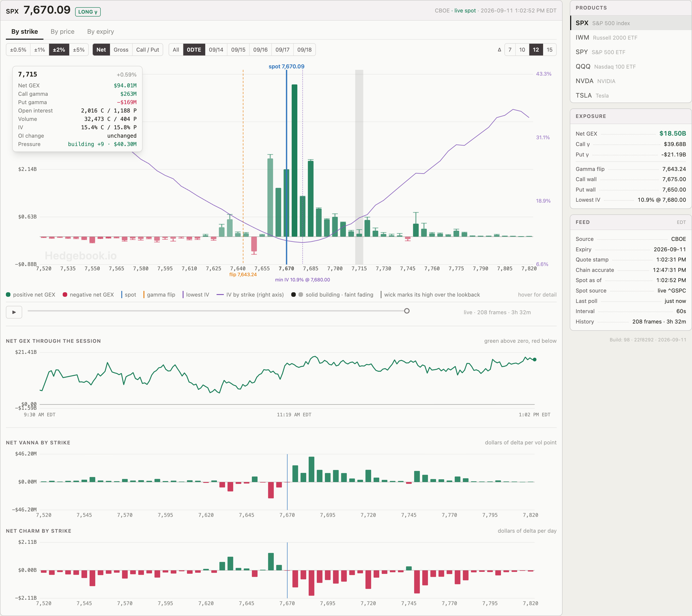Click the Quote stamp 1:02:31 PM value
Screen dimensions: 692x616
(x=671, y=259)
